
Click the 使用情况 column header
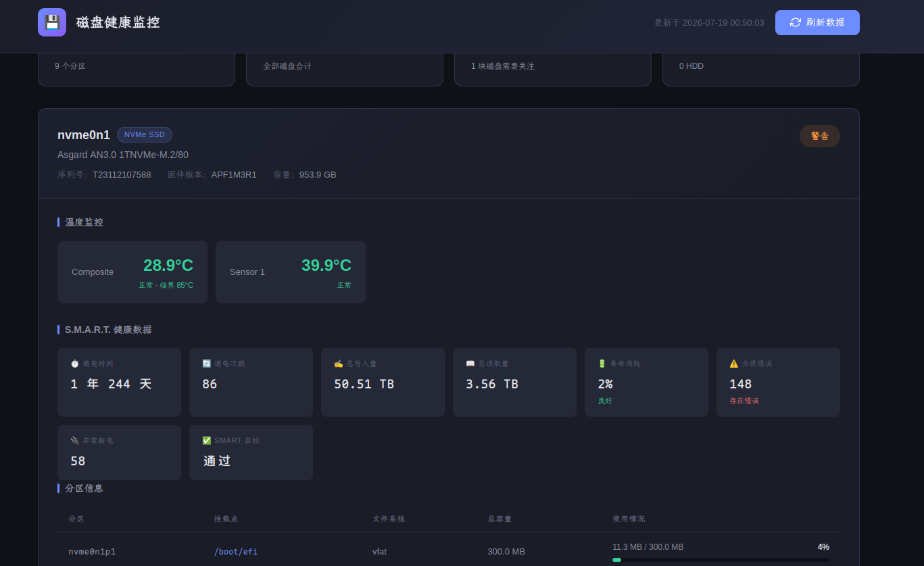(629, 519)
